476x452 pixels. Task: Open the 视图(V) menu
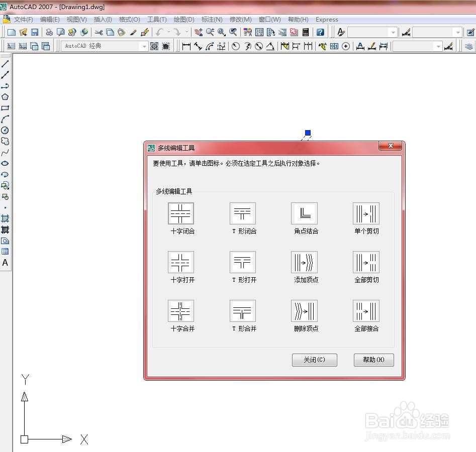point(76,20)
